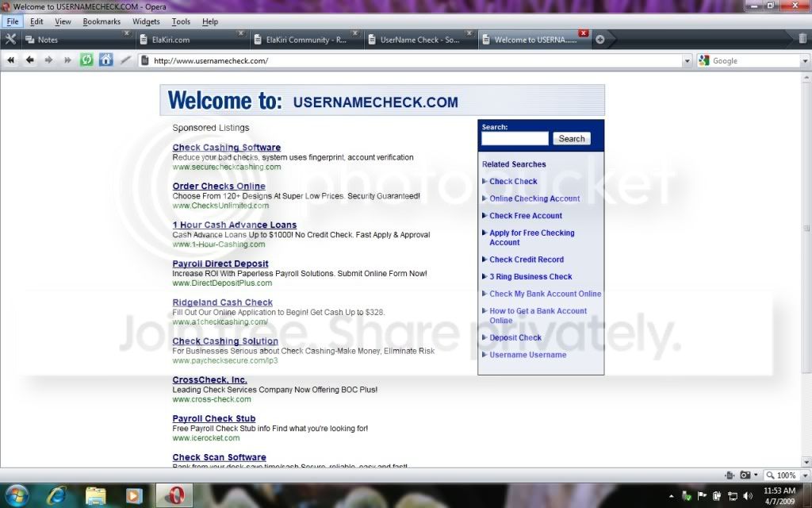Open related search Online Checking Account
The image size is (812, 508).
point(534,198)
